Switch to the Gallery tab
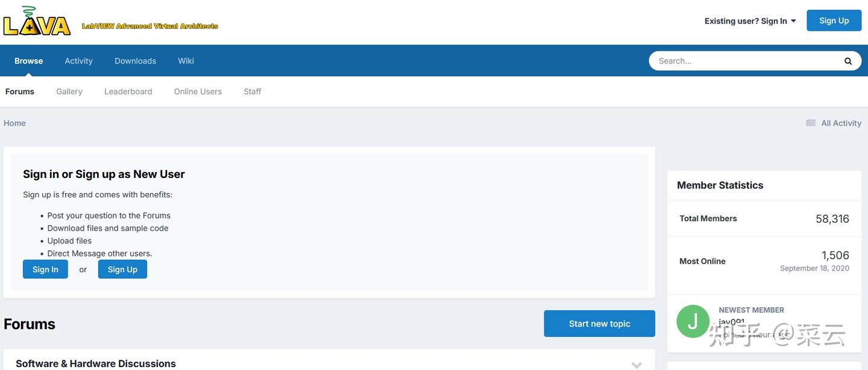Screen dimensions: 868x370 pyautogui.click(x=69, y=92)
